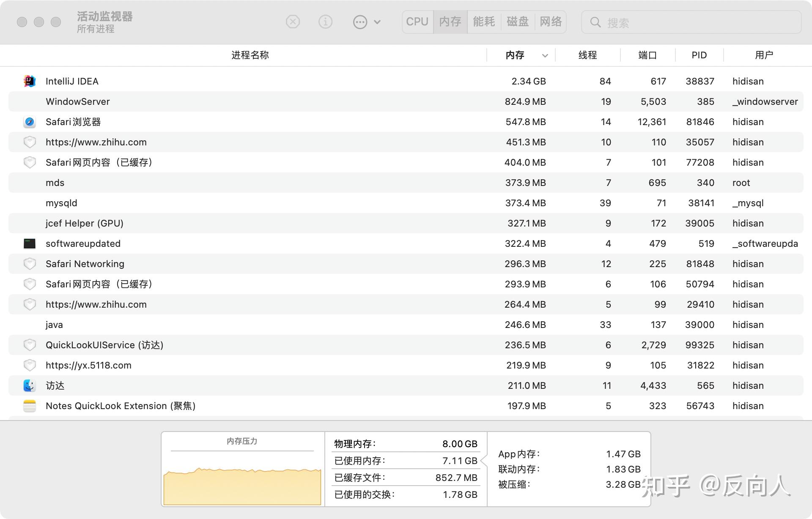Viewport: 812px width, 519px height.
Task: Sort by the PID column header
Action: [699, 55]
